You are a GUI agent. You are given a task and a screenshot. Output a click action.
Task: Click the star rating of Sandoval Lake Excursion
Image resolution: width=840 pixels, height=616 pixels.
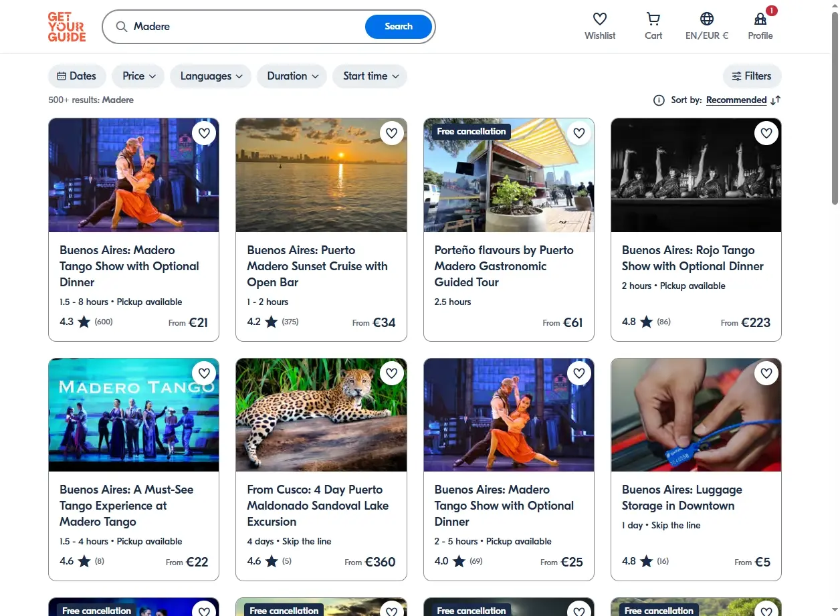271,562
